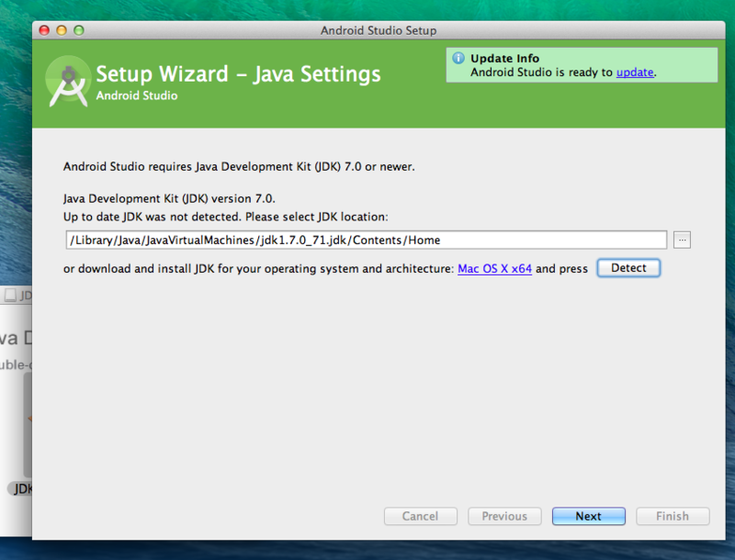The width and height of the screenshot is (735, 560).
Task: Open the Mac OS X x64 download link
Action: click(494, 269)
